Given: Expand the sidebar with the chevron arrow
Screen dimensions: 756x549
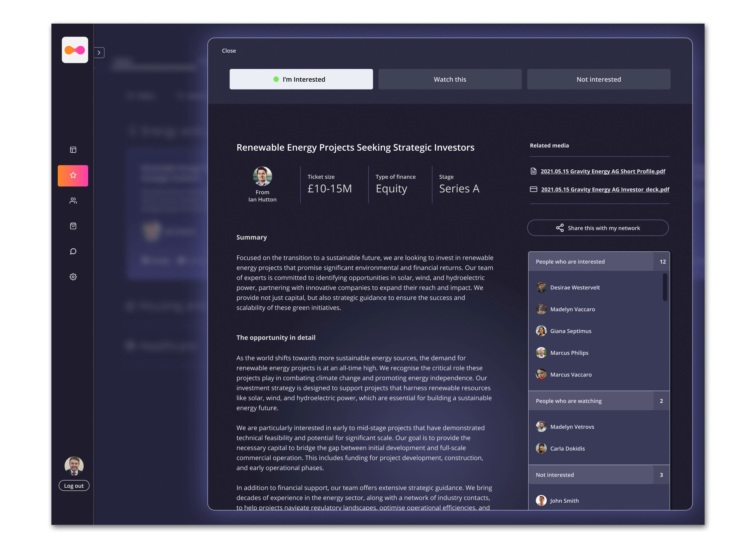Looking at the screenshot, I should (x=99, y=53).
